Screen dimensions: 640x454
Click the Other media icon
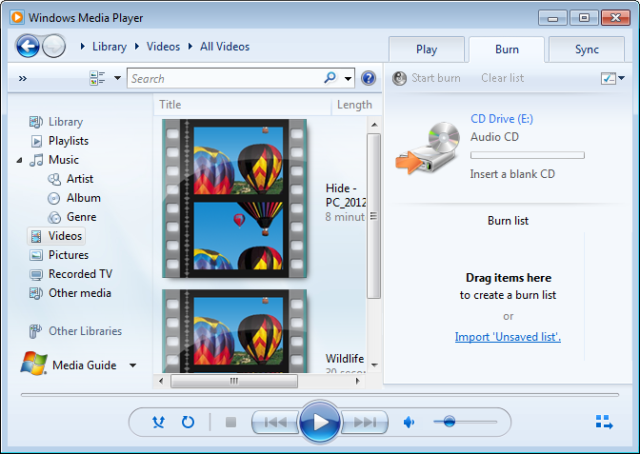pyautogui.click(x=36, y=293)
